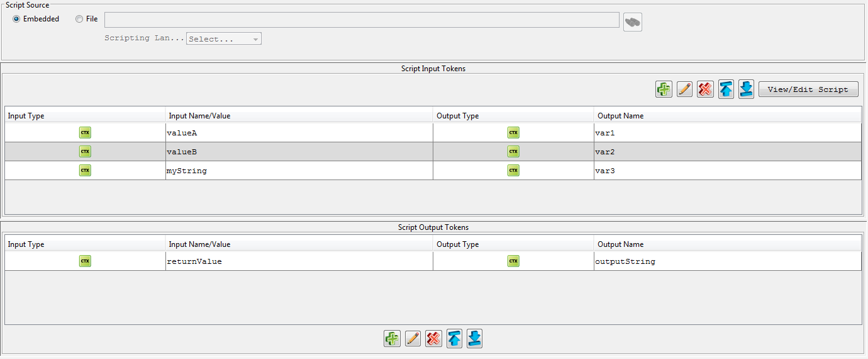Image resolution: width=868 pixels, height=359 pixels.
Task: Click the script file path field
Action: pyautogui.click(x=362, y=20)
